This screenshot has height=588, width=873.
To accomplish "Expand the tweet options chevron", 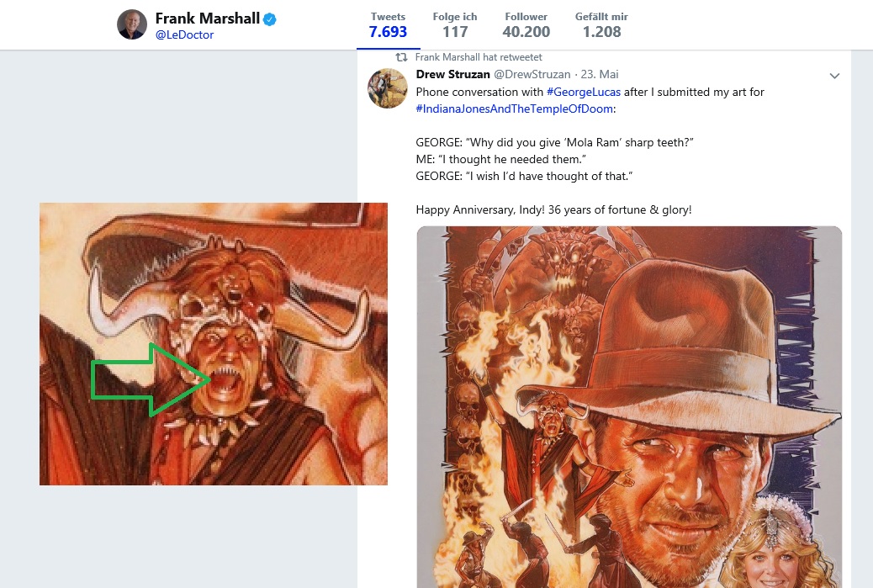I will (834, 76).
